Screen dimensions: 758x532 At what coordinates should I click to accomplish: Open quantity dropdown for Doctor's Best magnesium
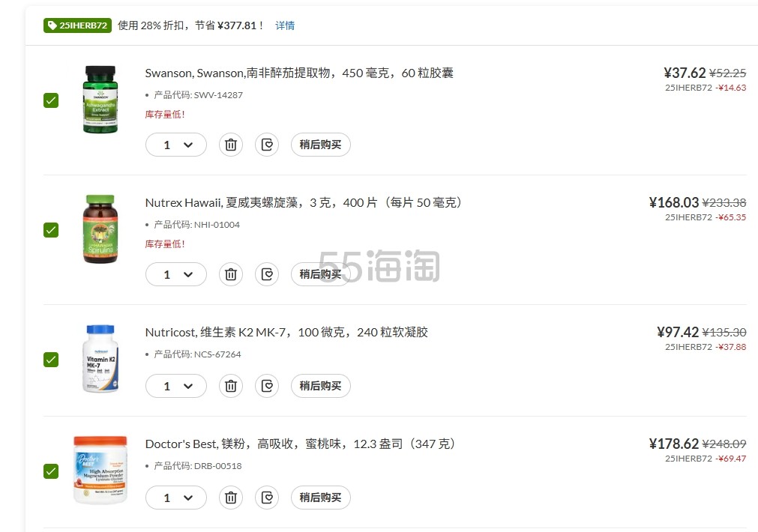[176, 498]
